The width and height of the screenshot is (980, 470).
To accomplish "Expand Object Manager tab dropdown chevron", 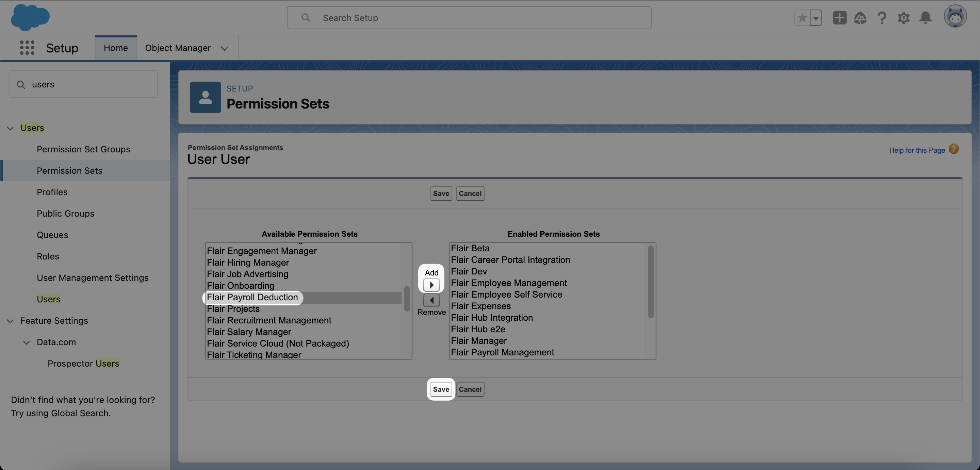I will pyautogui.click(x=225, y=48).
